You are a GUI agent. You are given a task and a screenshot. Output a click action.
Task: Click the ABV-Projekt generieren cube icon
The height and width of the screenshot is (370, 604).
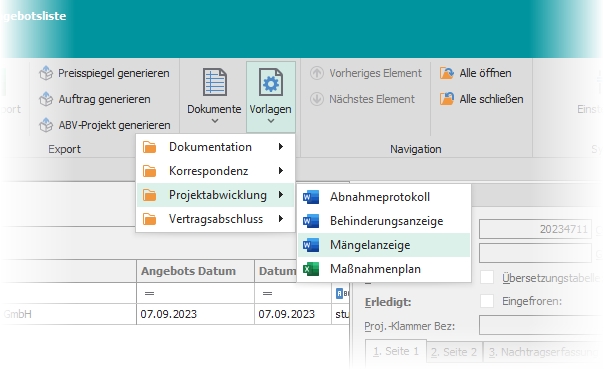click(46, 125)
